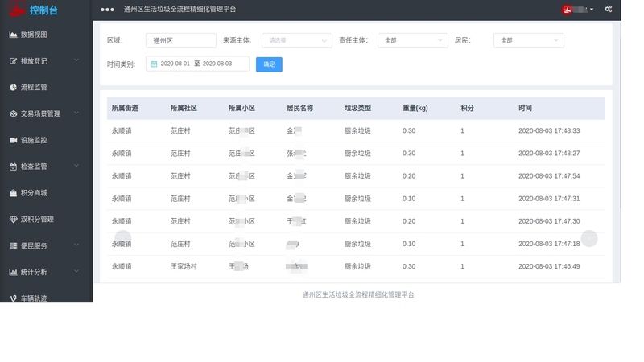Screen dimensions: 644x362
Task: Open the settings gears icon top right
Action: tap(609, 9)
